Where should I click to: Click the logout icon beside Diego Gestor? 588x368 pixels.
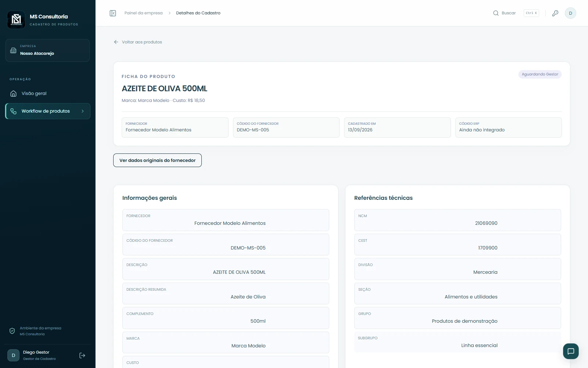click(x=82, y=355)
